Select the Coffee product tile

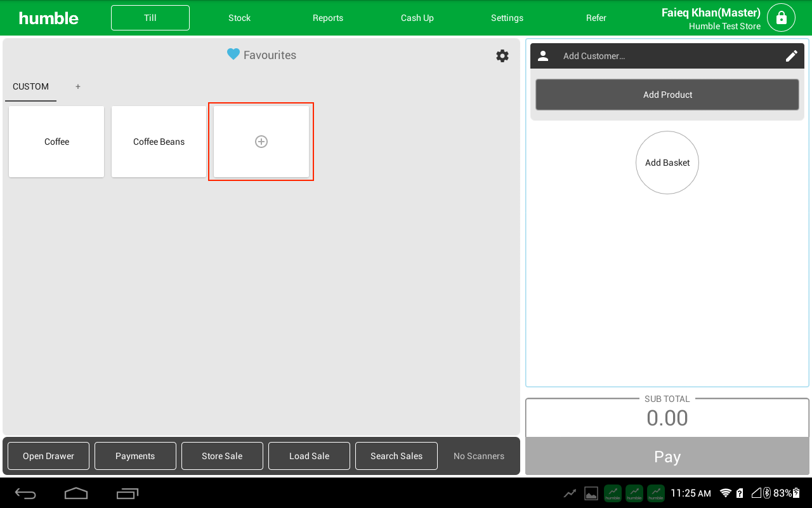[56, 142]
